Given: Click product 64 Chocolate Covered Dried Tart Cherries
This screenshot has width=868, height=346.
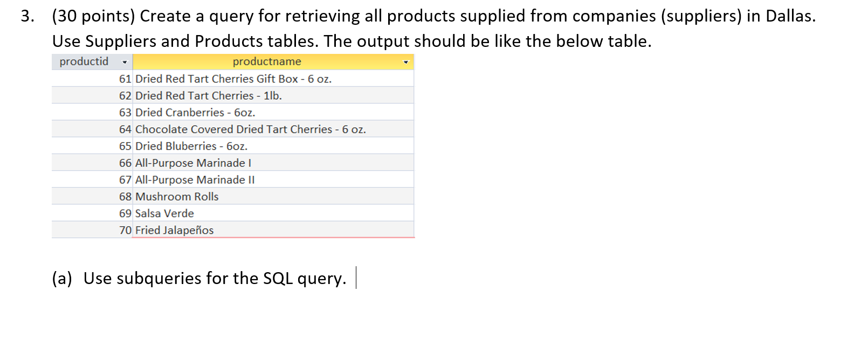Looking at the screenshot, I should [250, 129].
